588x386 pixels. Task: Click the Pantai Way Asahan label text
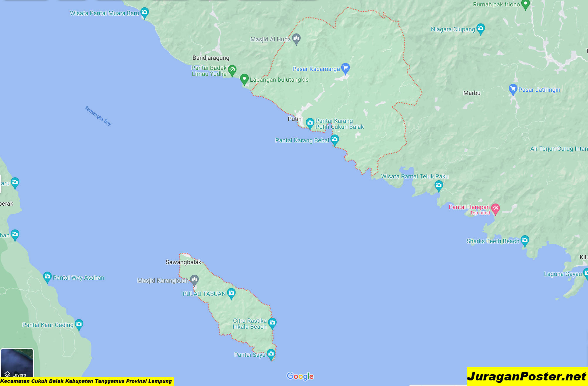[78, 278]
